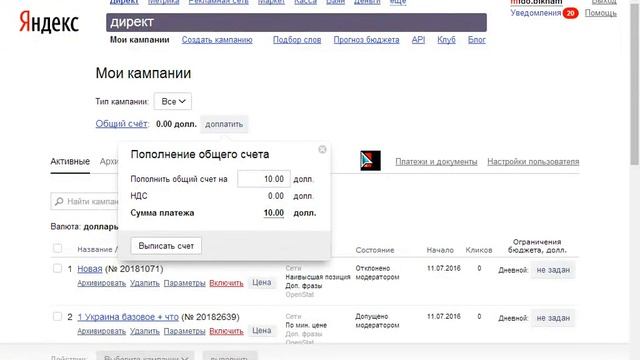Click the Кликов column header
Screen dimensions: 640x360
coord(479,250)
